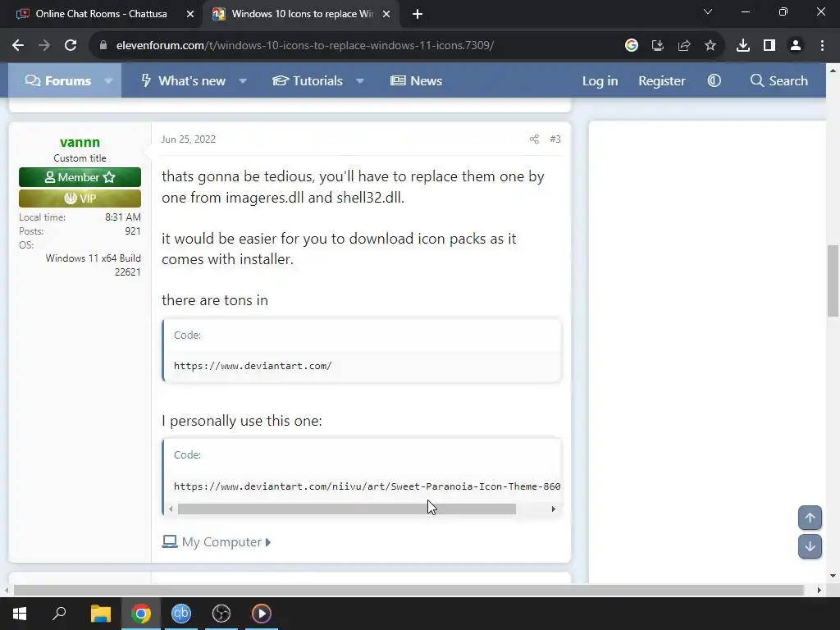
Task: Open the Windows Start menu
Action: pyautogui.click(x=20, y=614)
